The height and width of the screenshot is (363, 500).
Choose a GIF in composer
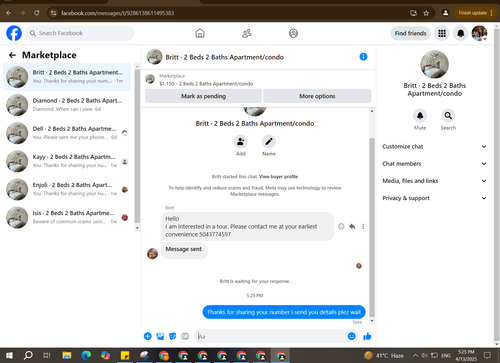[x=185, y=336]
